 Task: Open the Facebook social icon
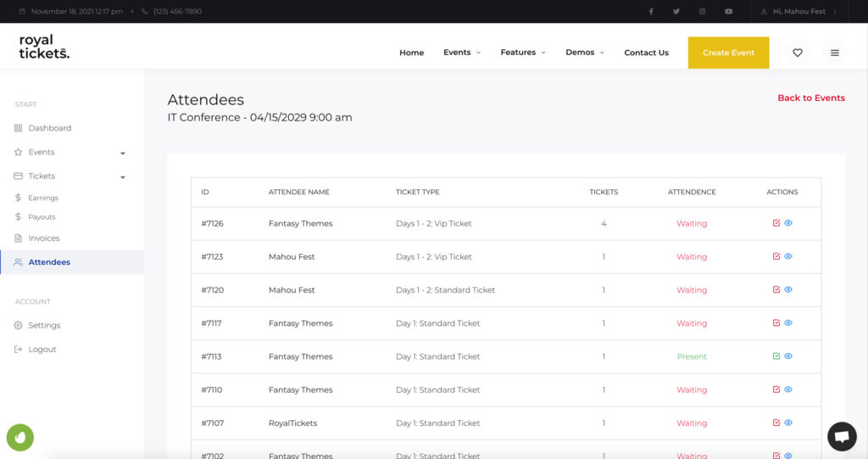[651, 11]
